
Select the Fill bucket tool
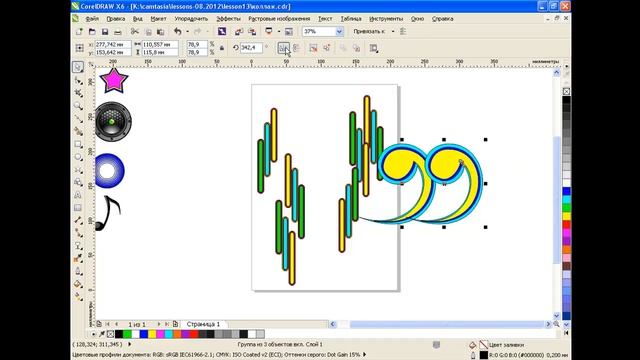(78, 284)
